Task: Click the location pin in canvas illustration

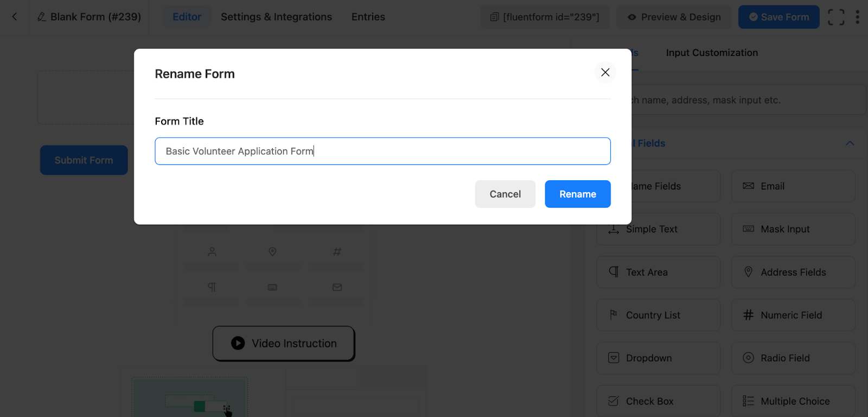Action: (x=272, y=252)
